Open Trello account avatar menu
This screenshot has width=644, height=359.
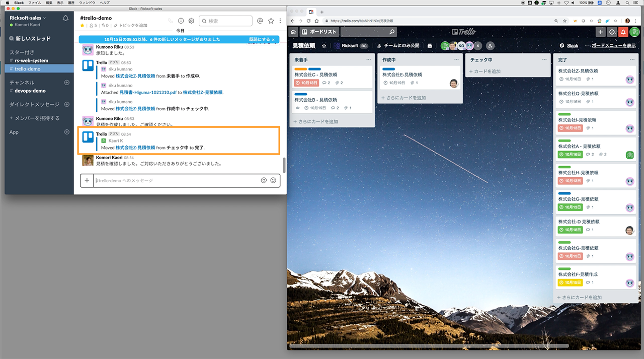pyautogui.click(x=634, y=32)
